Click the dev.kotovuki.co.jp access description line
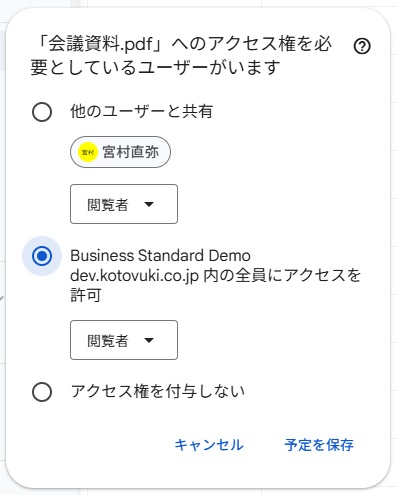The image size is (397, 495). (215, 276)
